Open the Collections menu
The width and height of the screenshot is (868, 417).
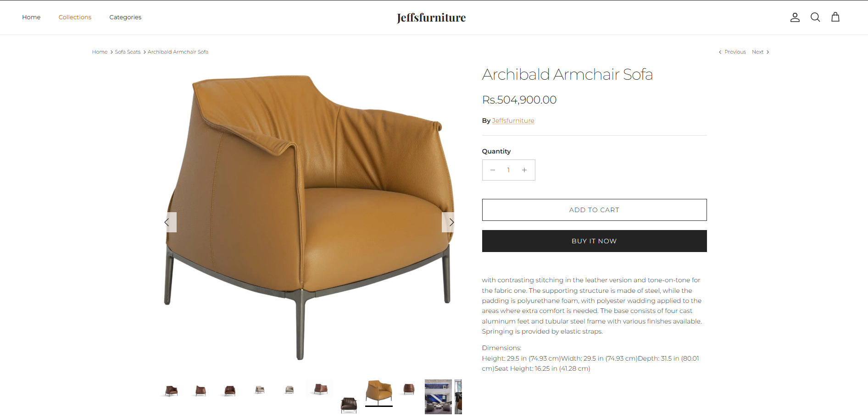(75, 17)
